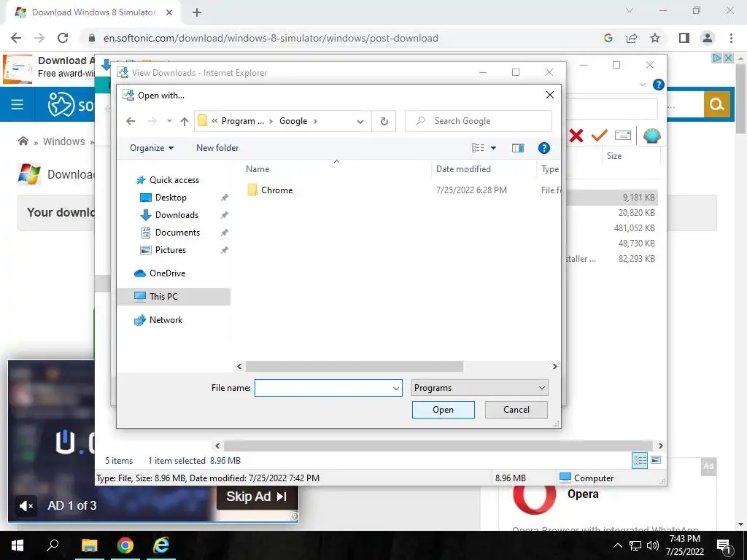Sort by Date modified column header
Screen dimensions: 747x560
click(463, 169)
